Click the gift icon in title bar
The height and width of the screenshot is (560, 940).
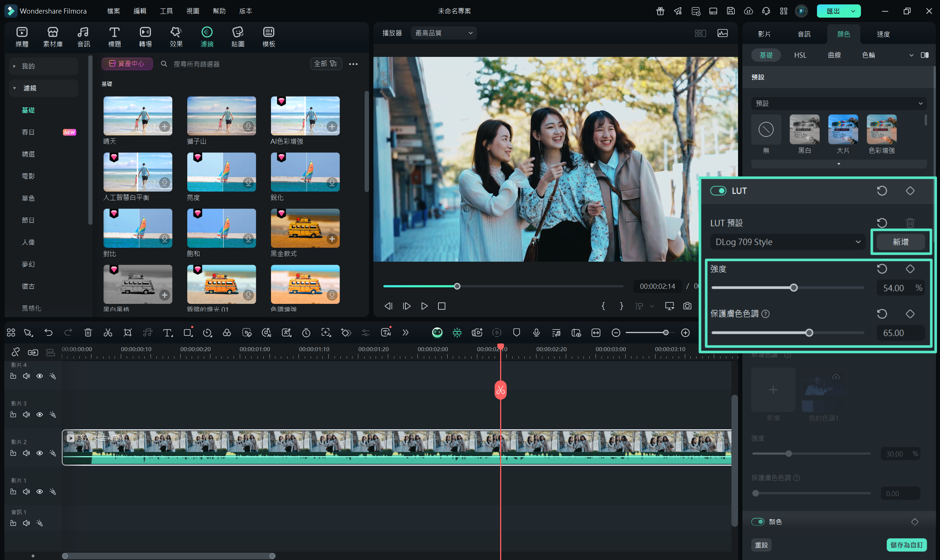click(660, 11)
